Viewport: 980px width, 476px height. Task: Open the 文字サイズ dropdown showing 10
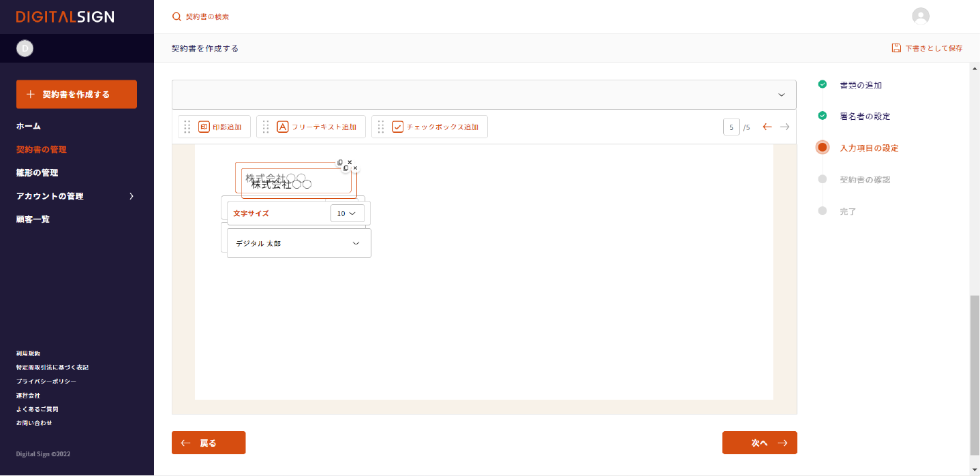(x=347, y=213)
